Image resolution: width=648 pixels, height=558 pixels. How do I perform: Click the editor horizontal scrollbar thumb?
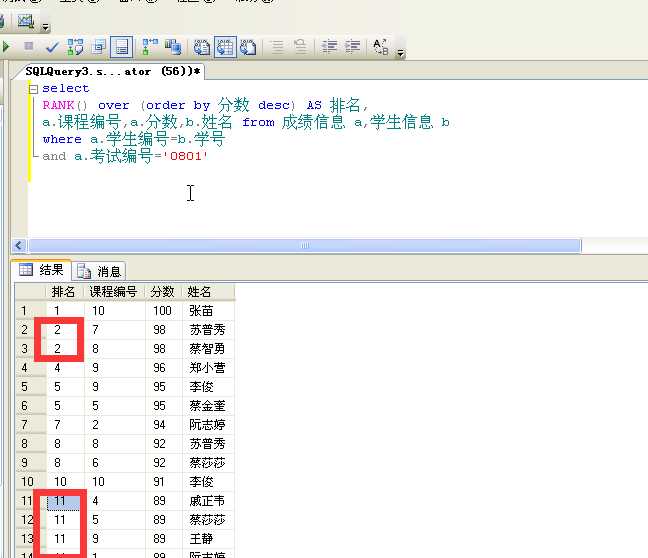305,246
